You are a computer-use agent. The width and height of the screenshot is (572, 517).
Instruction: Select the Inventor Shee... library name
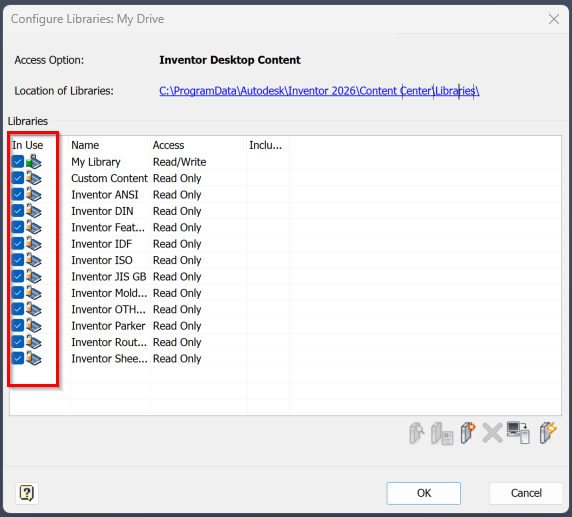(x=109, y=359)
